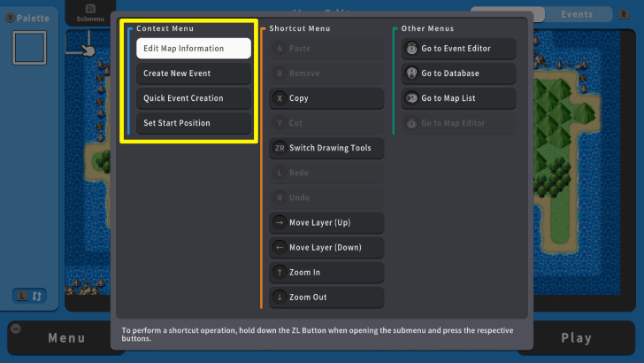Click the right arrow icon of Move Layer (Up)
Screen dimensions: 644x363
280,222
